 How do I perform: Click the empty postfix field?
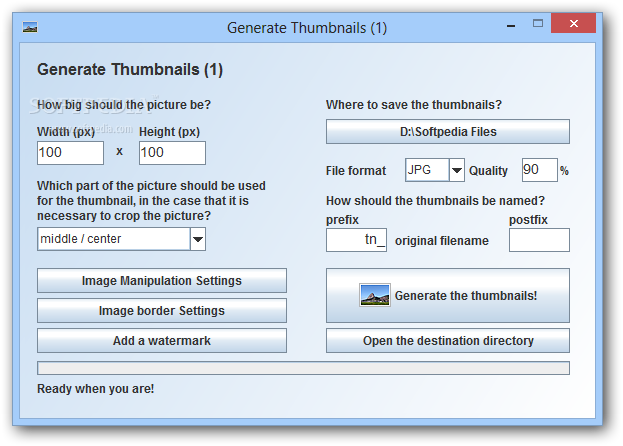click(539, 240)
